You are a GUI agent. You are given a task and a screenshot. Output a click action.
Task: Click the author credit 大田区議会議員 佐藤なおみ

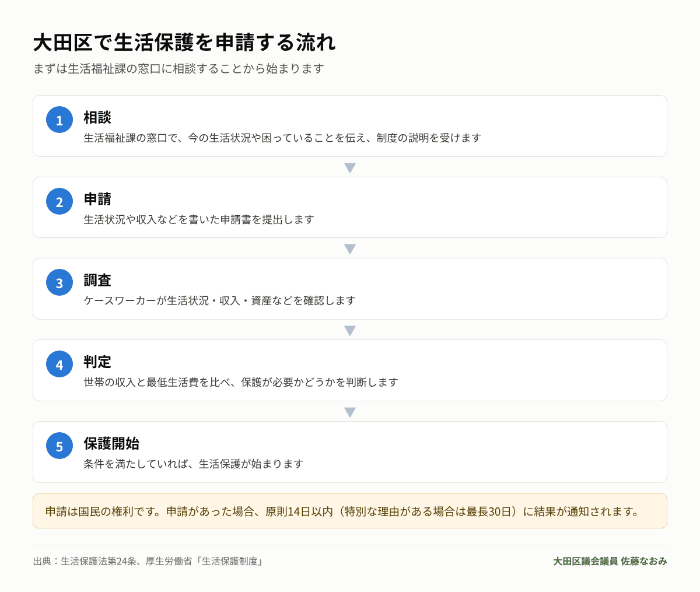(x=610, y=561)
